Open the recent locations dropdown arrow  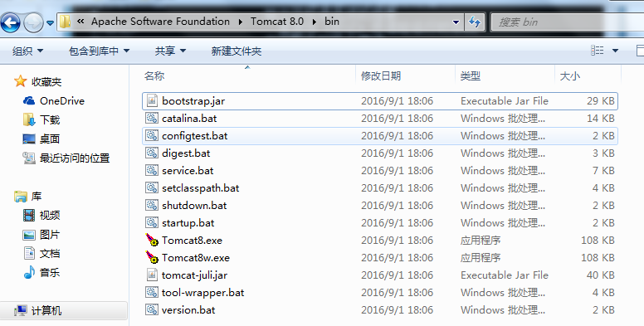click(50, 23)
